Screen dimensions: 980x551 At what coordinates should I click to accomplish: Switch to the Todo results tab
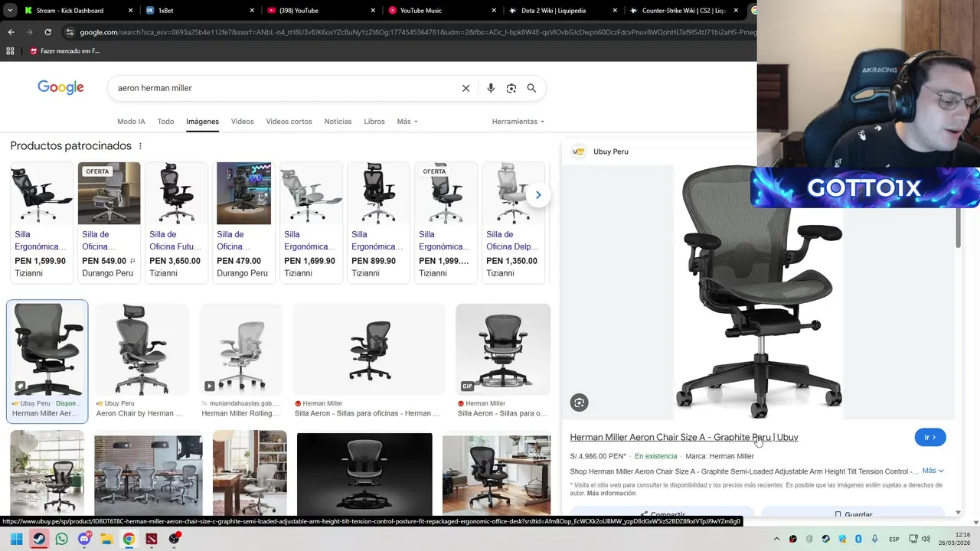tap(165, 122)
